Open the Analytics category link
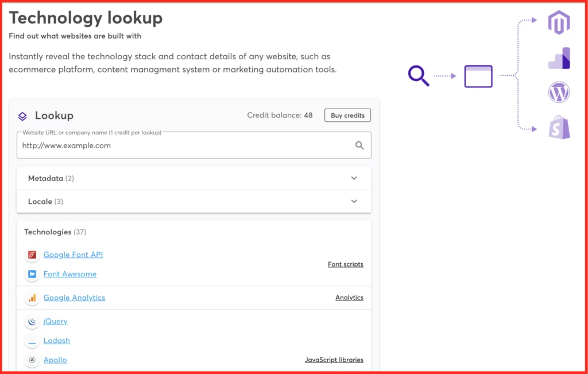Screen dimensions: 588x374 pos(350,298)
